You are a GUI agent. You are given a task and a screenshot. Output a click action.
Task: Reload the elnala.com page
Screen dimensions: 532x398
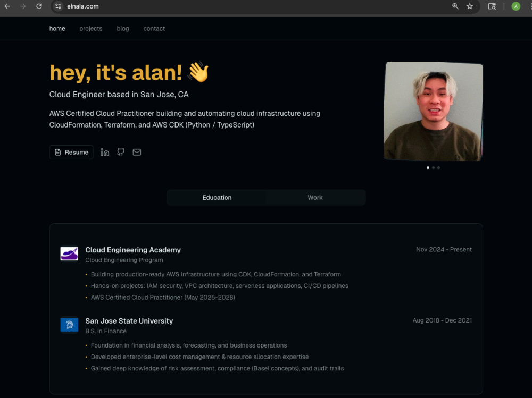click(x=39, y=6)
